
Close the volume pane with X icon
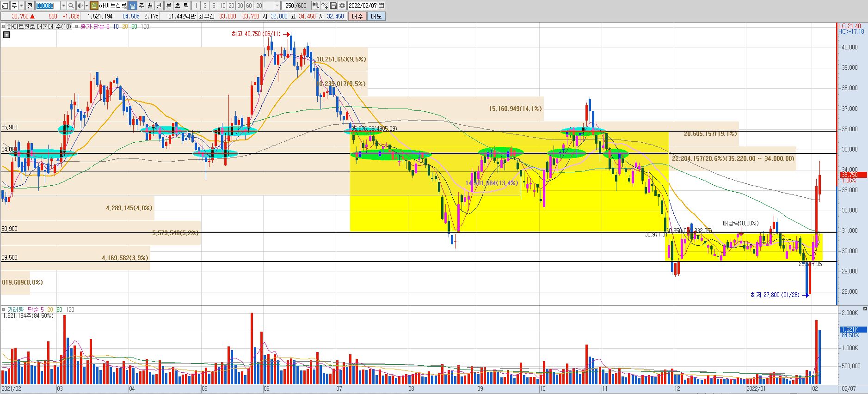click(x=864, y=309)
